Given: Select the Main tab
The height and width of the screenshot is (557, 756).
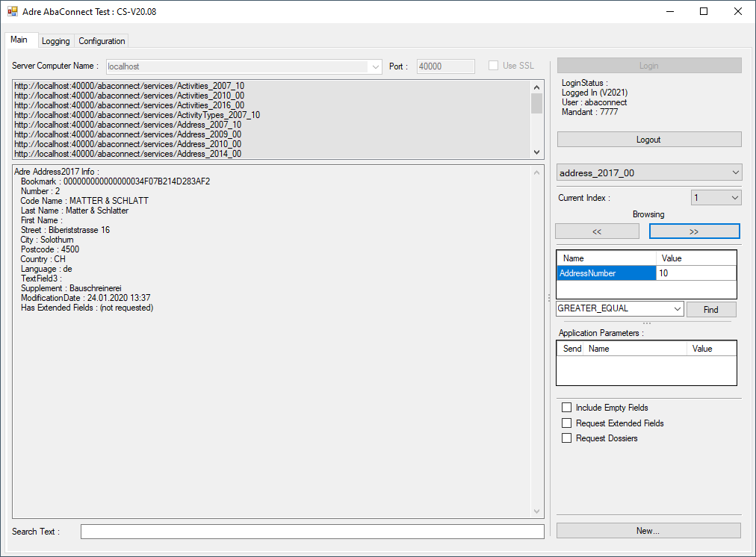Looking at the screenshot, I should point(19,40).
